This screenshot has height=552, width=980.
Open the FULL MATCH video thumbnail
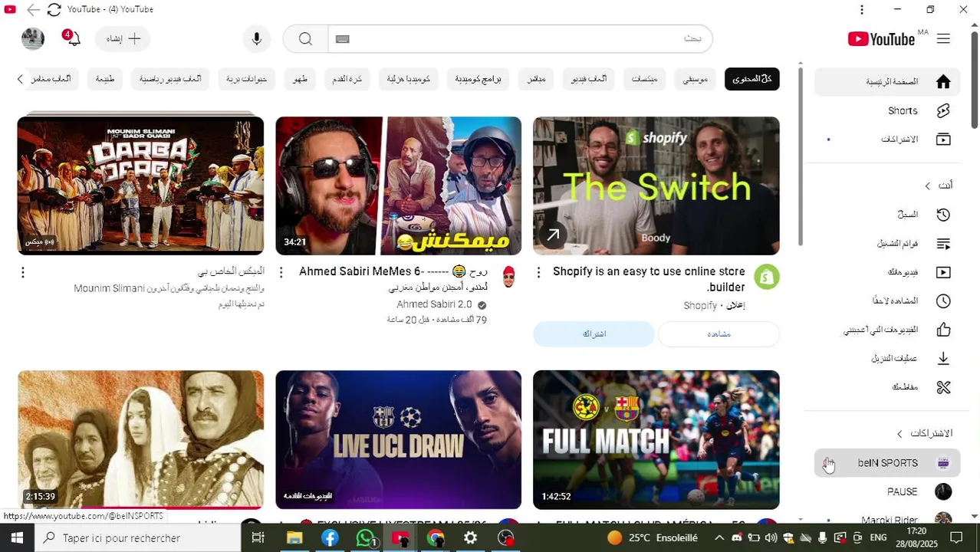(x=656, y=439)
